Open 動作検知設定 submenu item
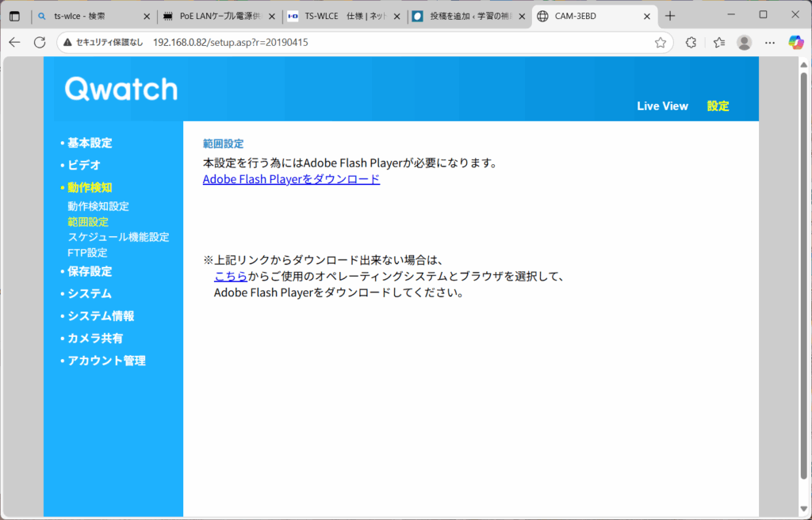The width and height of the screenshot is (812, 520). tap(98, 206)
